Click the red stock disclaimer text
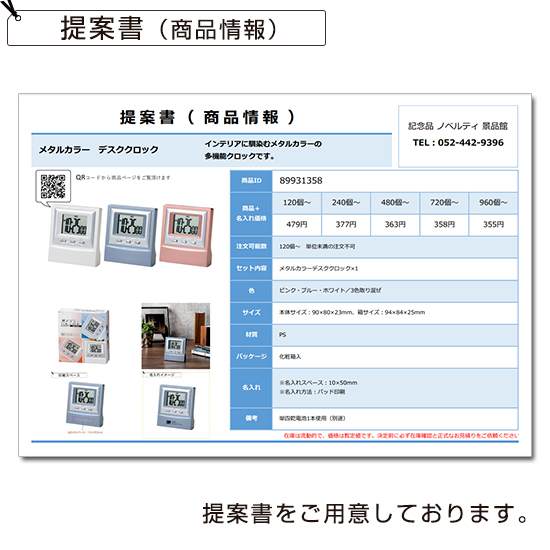Viewport: 550px width, 550px height. (401, 436)
